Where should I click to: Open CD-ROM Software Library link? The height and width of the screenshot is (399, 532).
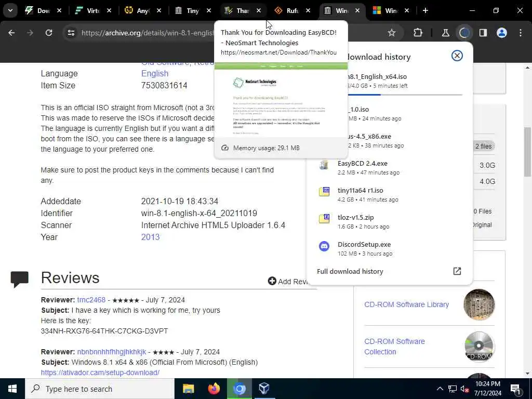click(x=406, y=304)
